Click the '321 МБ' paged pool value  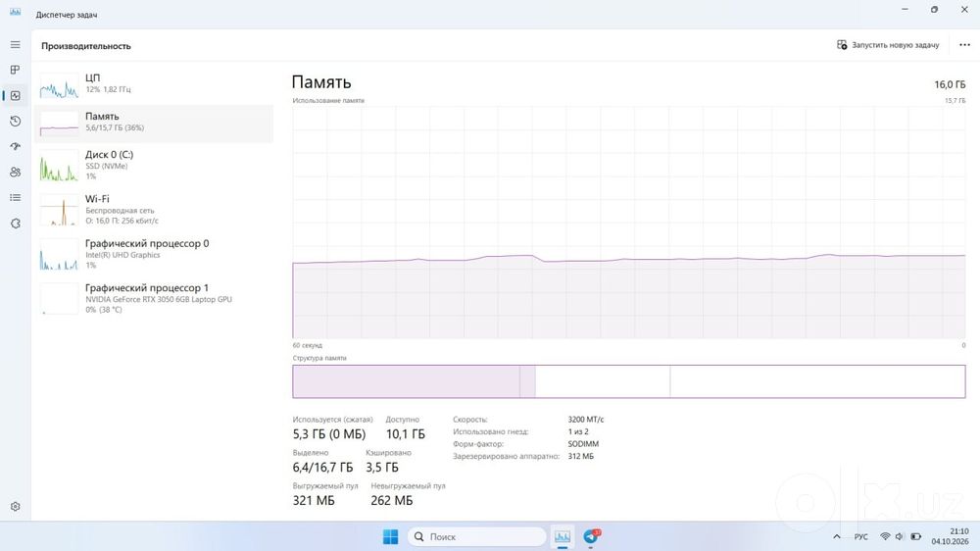point(314,500)
